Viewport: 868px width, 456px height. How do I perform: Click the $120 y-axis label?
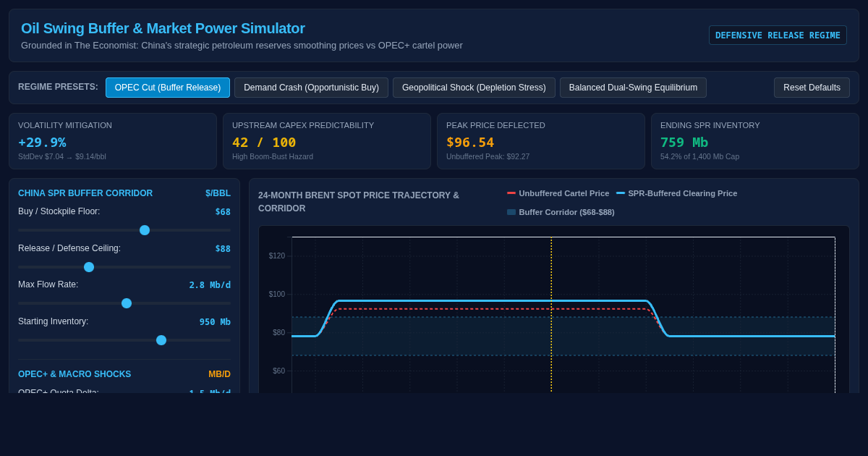[277, 256]
